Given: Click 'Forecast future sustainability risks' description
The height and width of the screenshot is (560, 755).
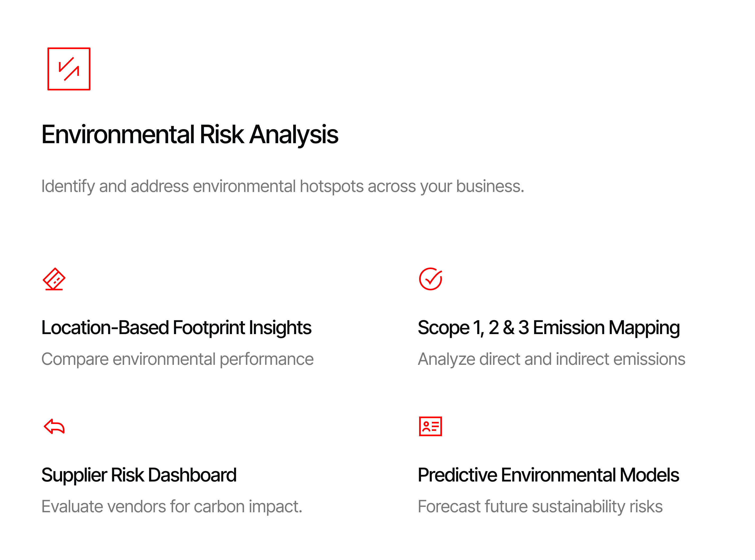Looking at the screenshot, I should tap(540, 506).
